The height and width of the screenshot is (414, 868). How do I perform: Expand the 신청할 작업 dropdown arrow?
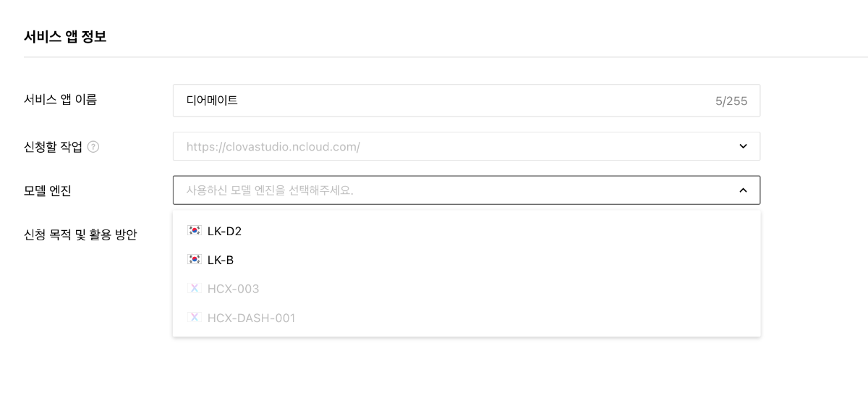pyautogui.click(x=743, y=146)
